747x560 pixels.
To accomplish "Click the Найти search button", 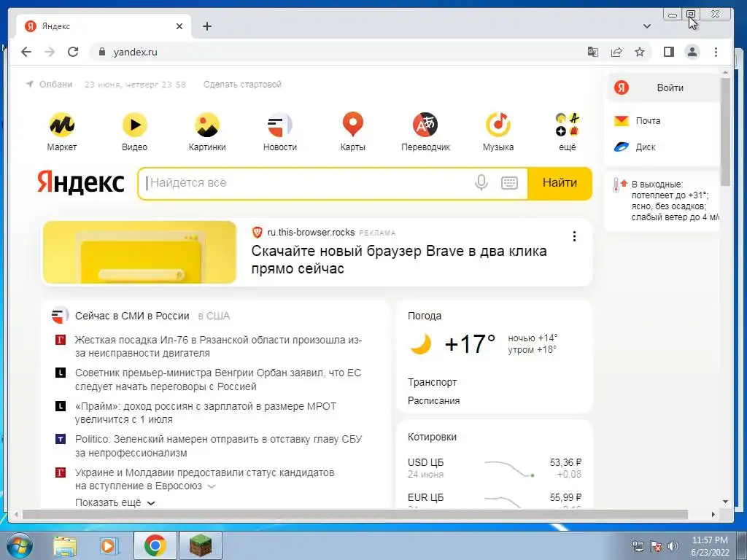I will point(560,182).
